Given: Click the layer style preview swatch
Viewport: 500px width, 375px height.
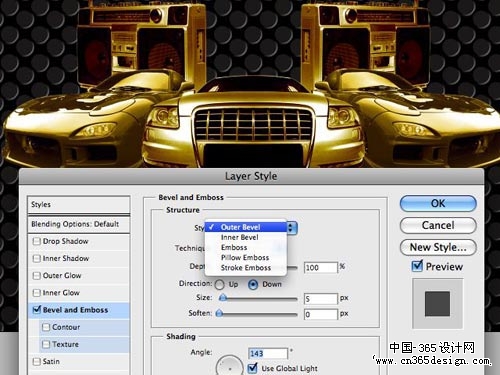Looking at the screenshot, I should (437, 303).
